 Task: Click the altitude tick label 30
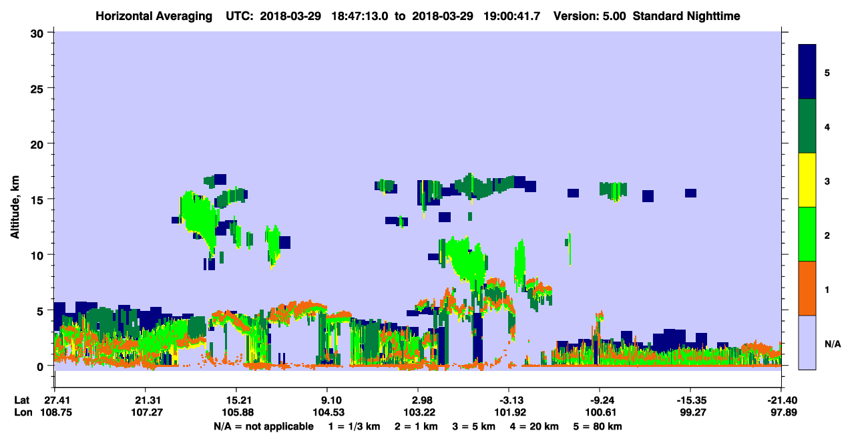(39, 32)
